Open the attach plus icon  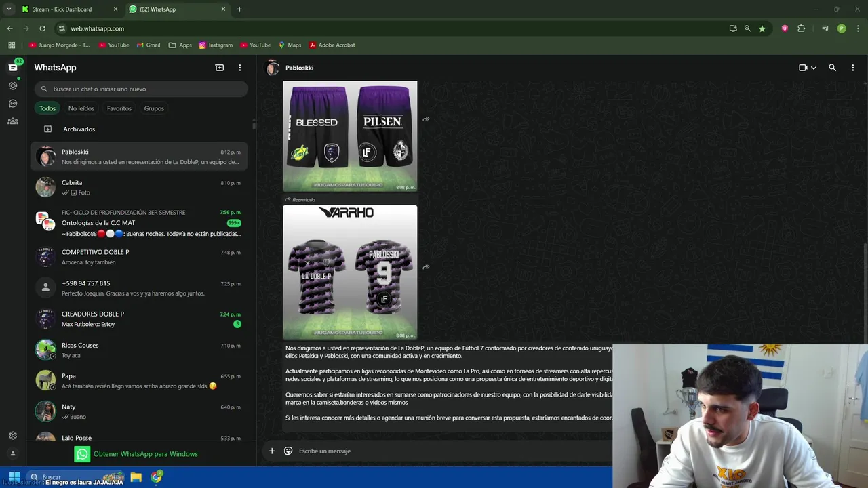[x=272, y=451]
